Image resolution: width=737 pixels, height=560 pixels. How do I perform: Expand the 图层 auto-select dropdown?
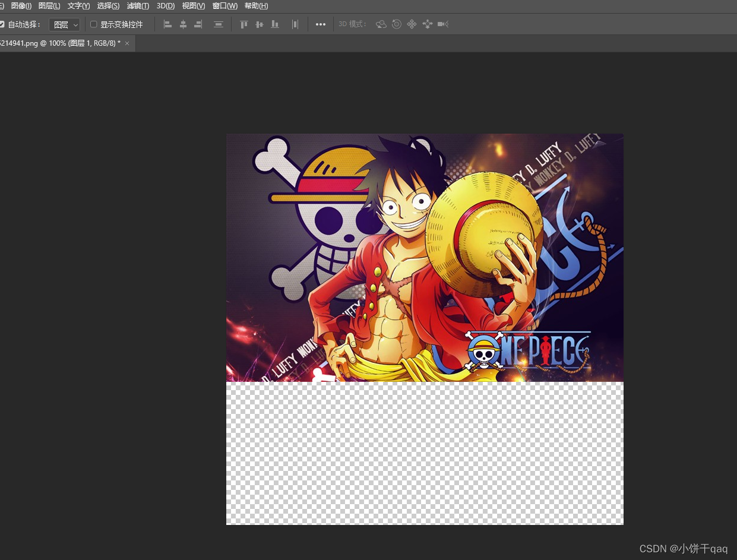(x=64, y=24)
